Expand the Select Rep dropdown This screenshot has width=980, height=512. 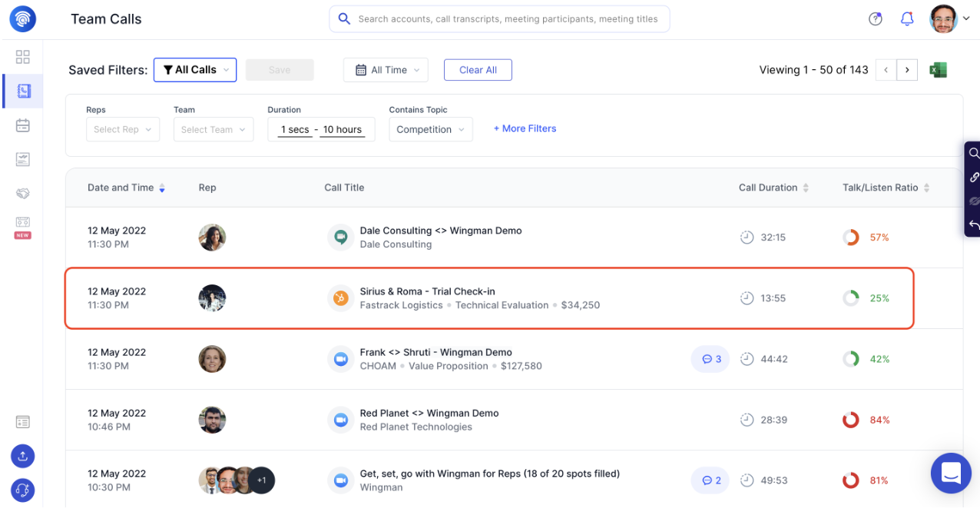(123, 129)
